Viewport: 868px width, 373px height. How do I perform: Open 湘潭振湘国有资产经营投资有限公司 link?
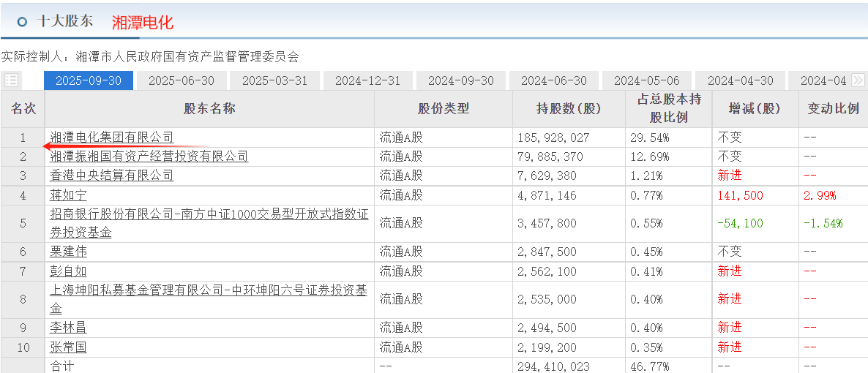point(149,157)
